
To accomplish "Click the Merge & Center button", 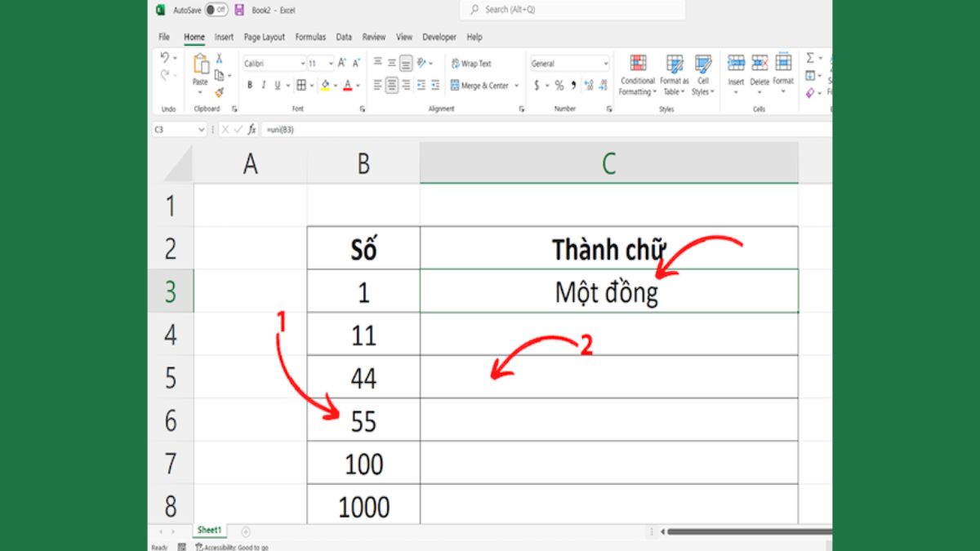I will [480, 85].
